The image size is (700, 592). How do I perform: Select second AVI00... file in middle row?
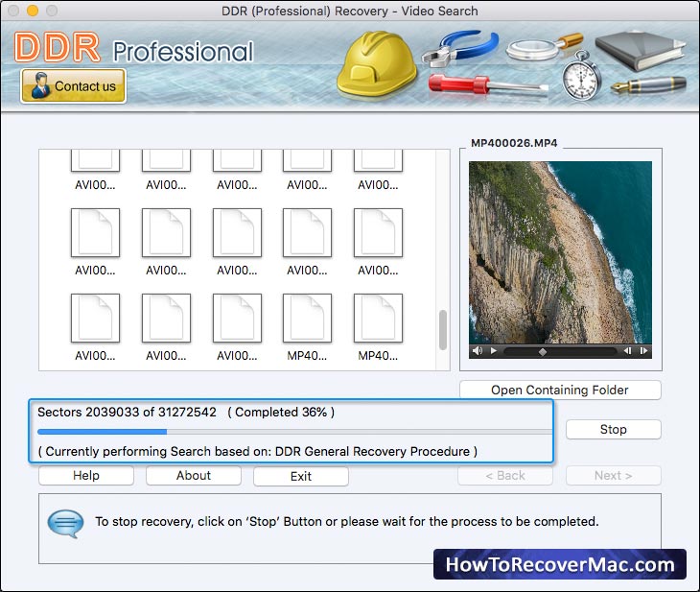tap(166, 233)
